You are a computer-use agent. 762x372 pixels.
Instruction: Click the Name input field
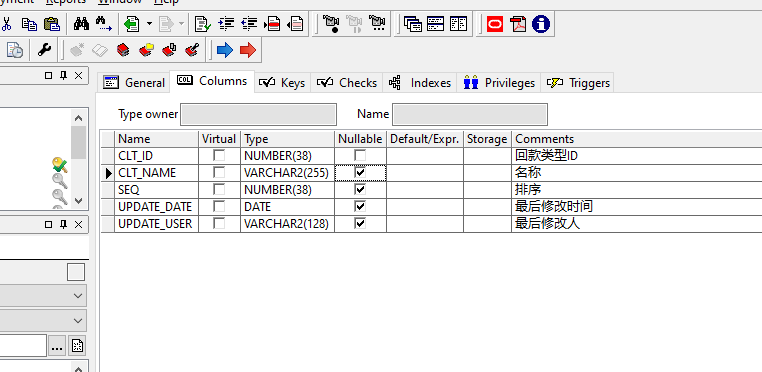[x=470, y=114]
